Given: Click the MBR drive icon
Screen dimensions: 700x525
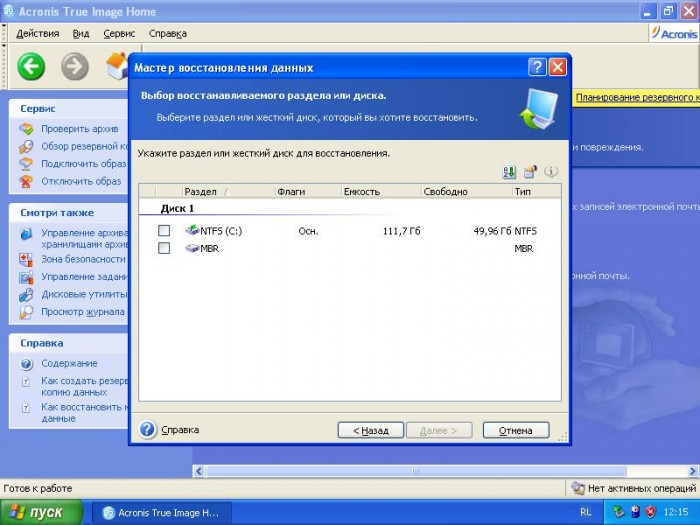Looking at the screenshot, I should click(x=192, y=248).
